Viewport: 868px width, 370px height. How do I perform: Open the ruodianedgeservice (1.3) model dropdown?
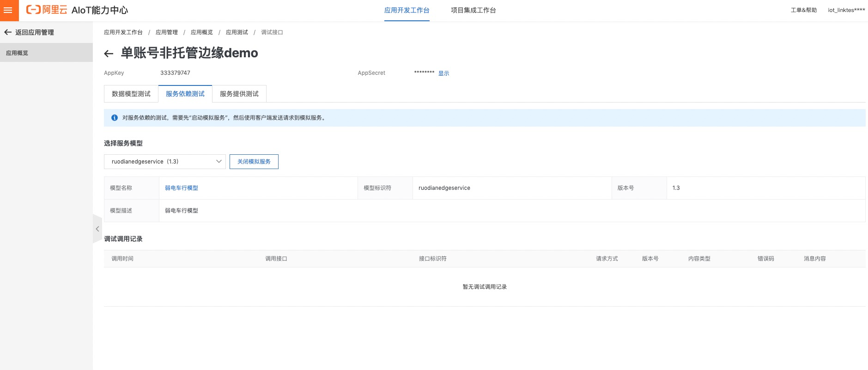tap(165, 162)
